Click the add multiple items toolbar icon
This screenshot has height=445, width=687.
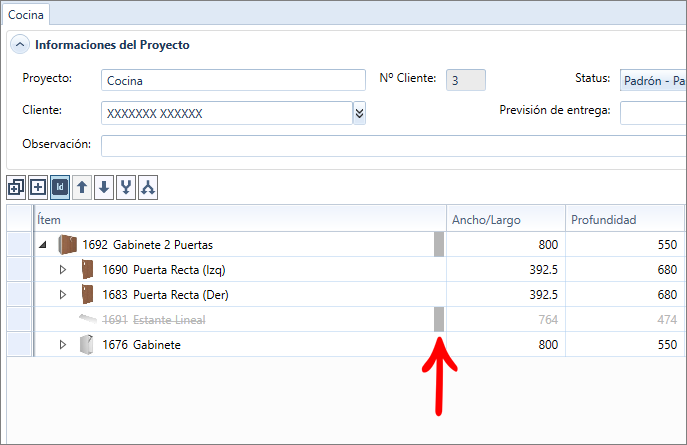coord(16,188)
